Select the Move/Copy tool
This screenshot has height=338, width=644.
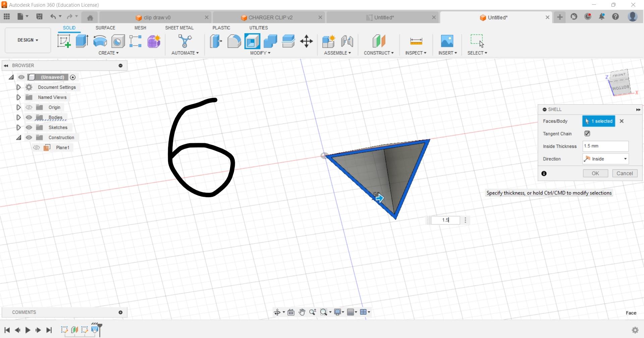[x=306, y=41]
